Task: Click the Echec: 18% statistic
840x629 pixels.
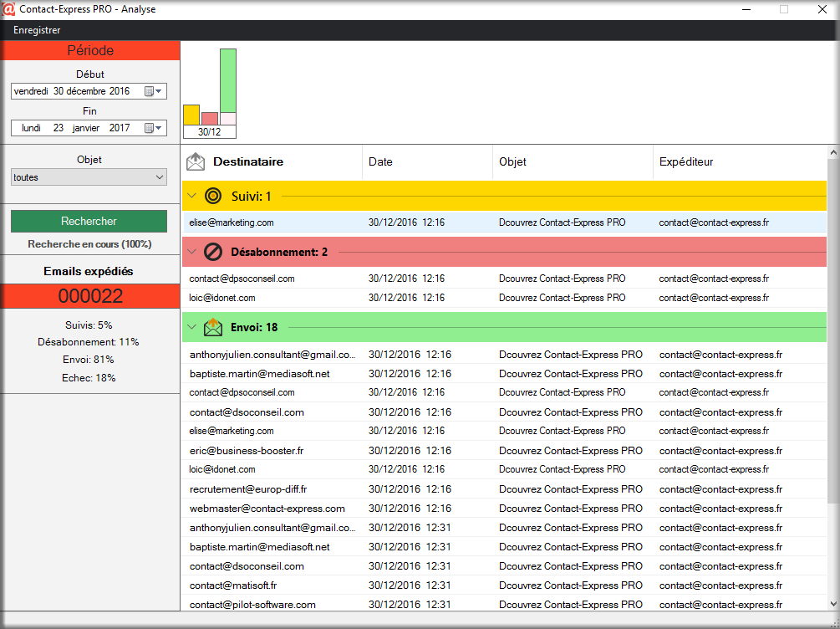Action: 89,378
